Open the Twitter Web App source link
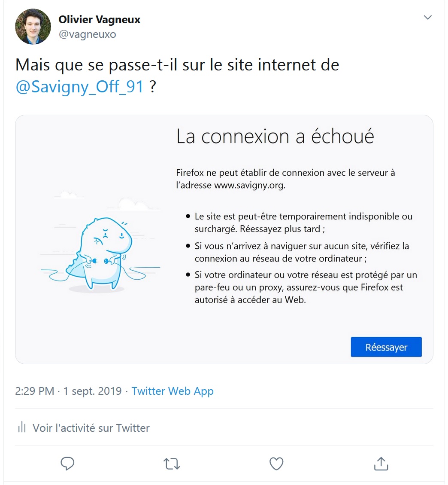This screenshot has height=485, width=448. click(173, 391)
